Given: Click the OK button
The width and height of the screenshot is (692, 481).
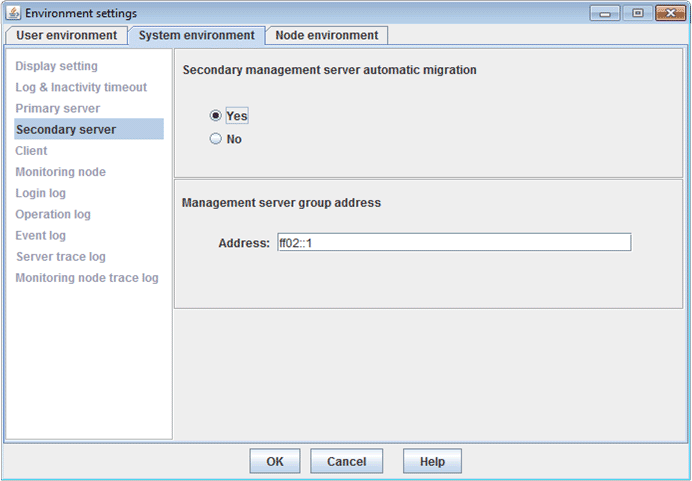Looking at the screenshot, I should click(x=275, y=461).
